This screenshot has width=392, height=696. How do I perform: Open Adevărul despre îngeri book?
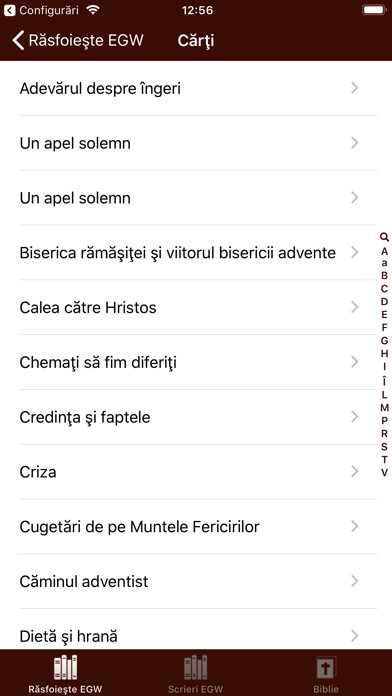pyautogui.click(x=198, y=89)
